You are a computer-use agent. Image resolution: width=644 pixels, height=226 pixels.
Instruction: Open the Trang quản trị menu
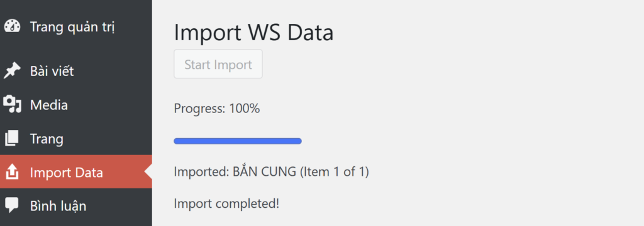pyautogui.click(x=73, y=27)
